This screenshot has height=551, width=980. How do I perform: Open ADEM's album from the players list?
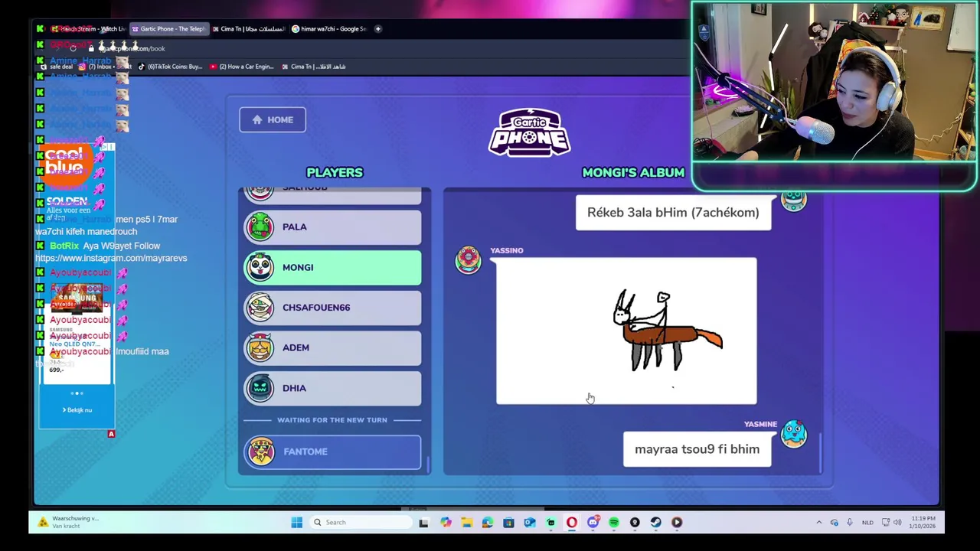(x=332, y=347)
